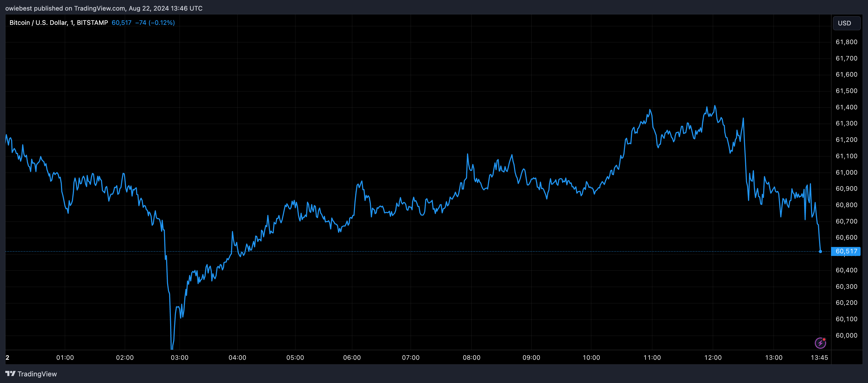Click the purple lightning bolt icon
Screen dimensions: 868x383
coord(820,343)
